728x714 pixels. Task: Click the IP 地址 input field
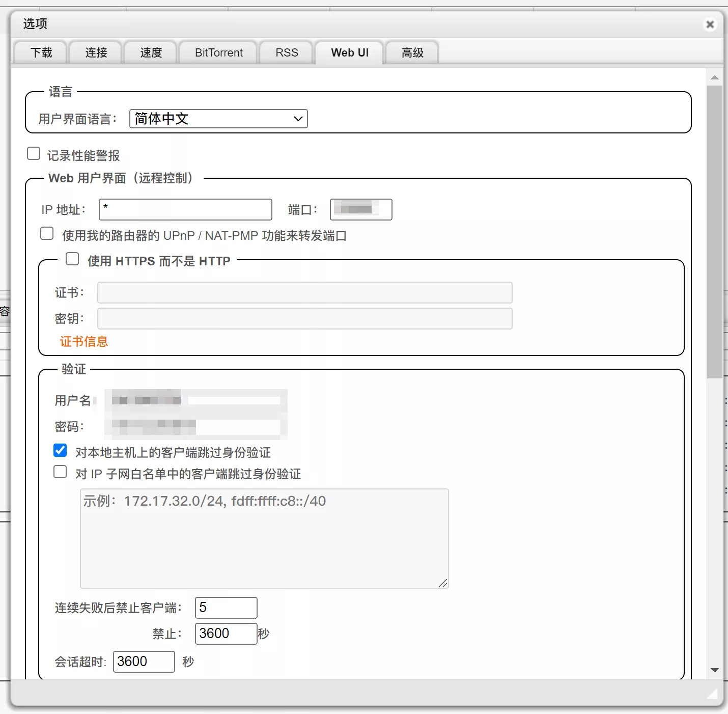point(185,209)
